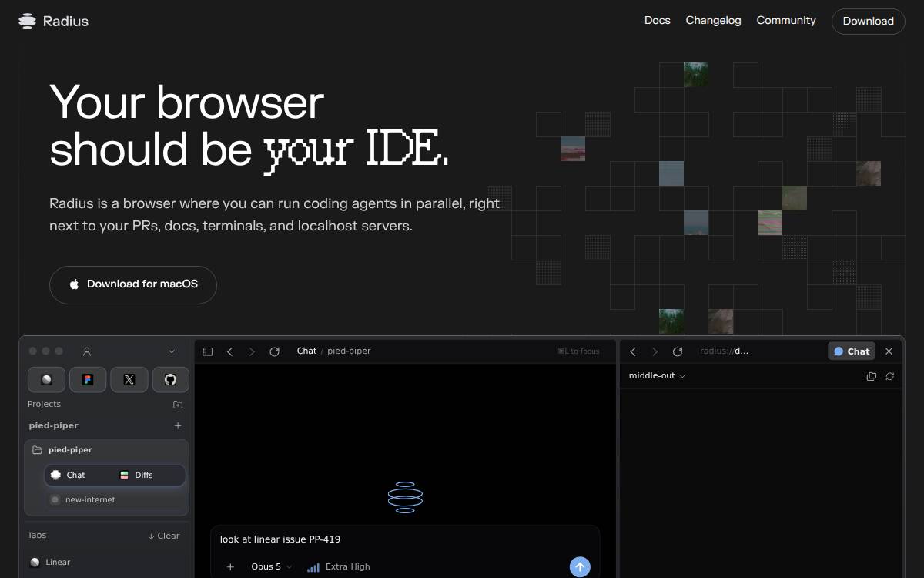Go to the Community page

click(786, 21)
